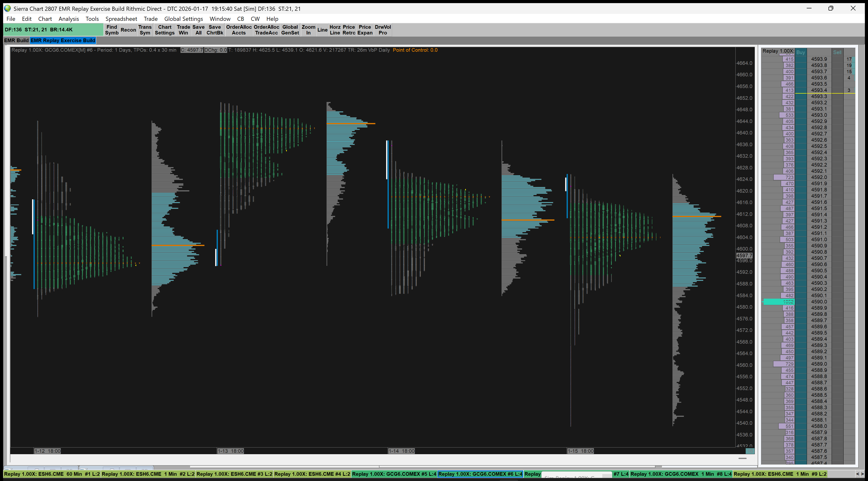The height and width of the screenshot is (481, 868).
Task: Open Chart Settings from the toolbar
Action: coord(164,30)
